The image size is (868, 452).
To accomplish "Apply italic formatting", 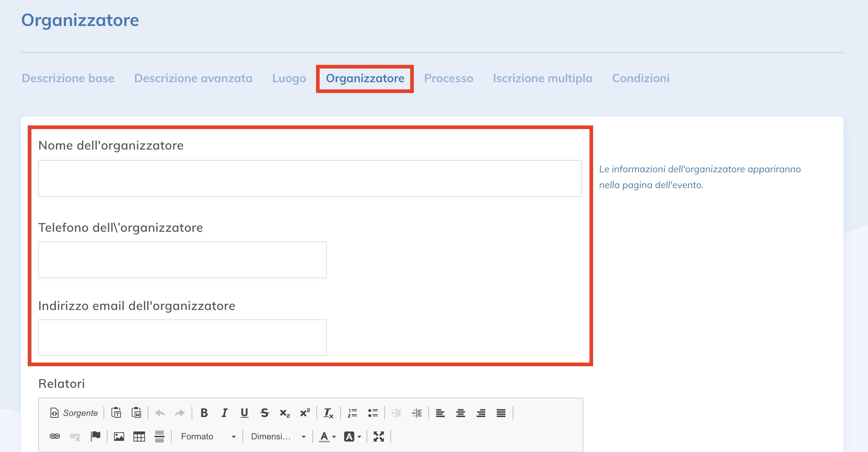I will (x=224, y=413).
